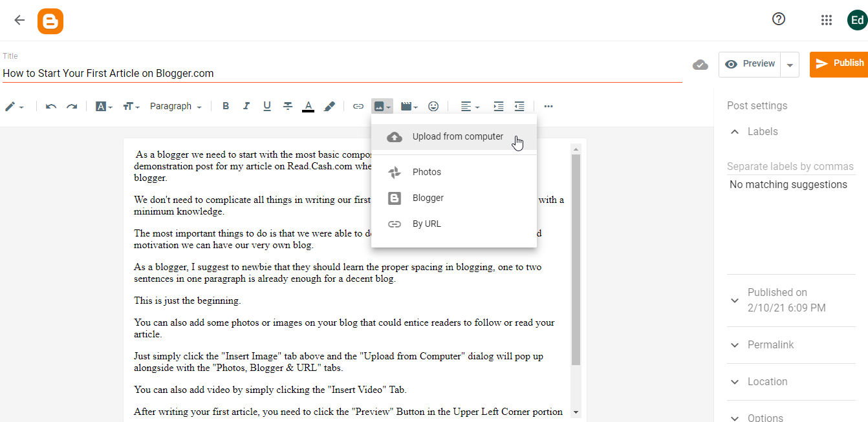Select Blogger in the image menu
Image resolution: width=868 pixels, height=422 pixels.
pyautogui.click(x=454, y=198)
